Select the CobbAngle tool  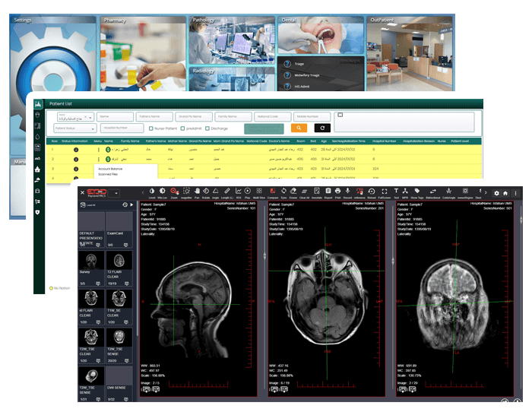pos(449,192)
